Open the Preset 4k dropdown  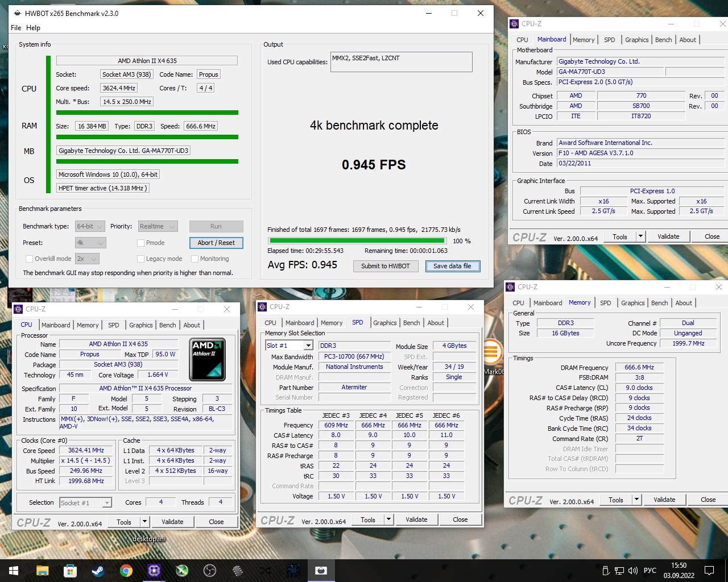coord(90,243)
